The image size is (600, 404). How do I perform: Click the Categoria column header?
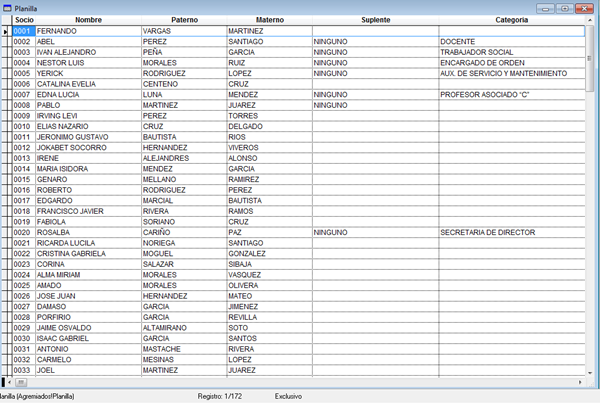tap(512, 20)
